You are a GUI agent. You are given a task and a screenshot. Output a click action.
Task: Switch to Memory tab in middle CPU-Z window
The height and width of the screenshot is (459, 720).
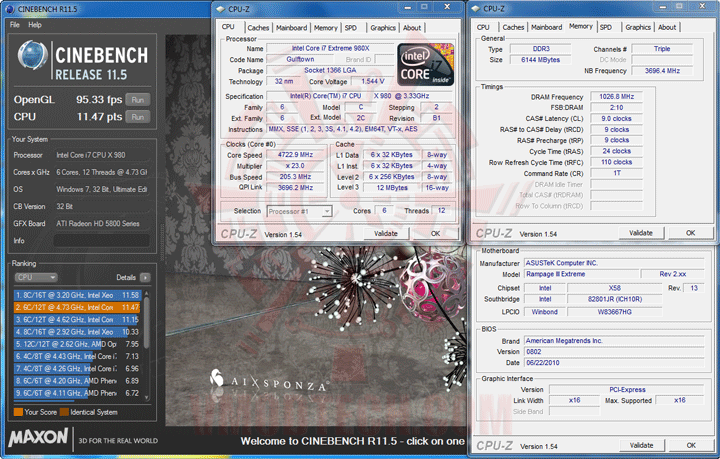click(x=326, y=28)
